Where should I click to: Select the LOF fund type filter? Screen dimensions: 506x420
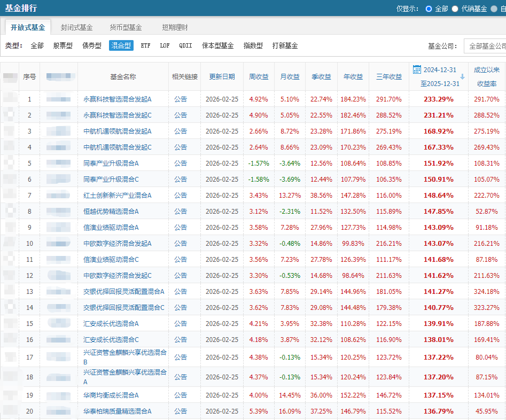164,46
